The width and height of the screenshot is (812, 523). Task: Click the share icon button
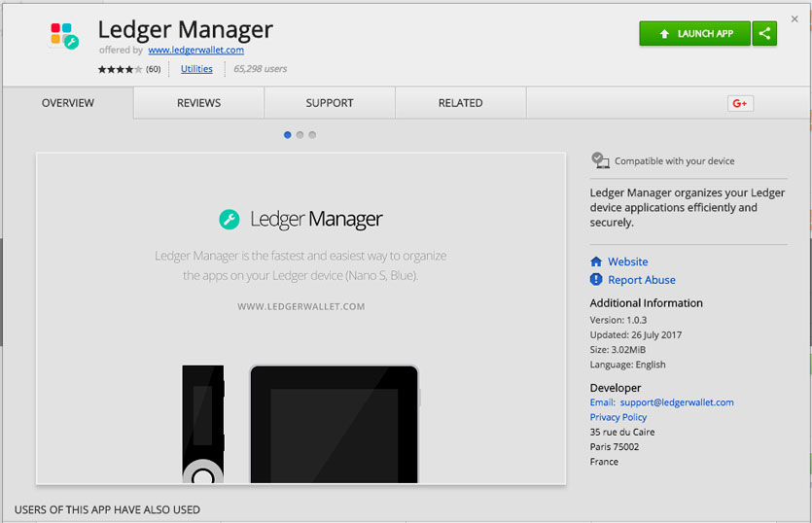[x=765, y=33]
